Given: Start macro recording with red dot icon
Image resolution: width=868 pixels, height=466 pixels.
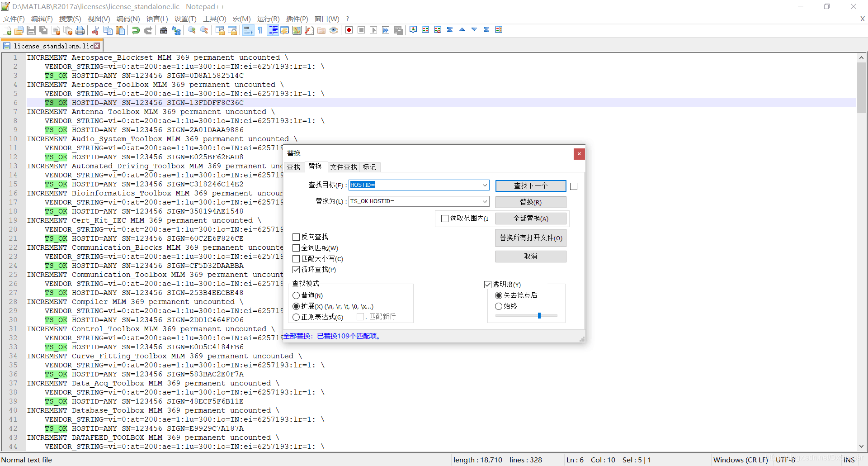Looking at the screenshot, I should [x=349, y=30].
